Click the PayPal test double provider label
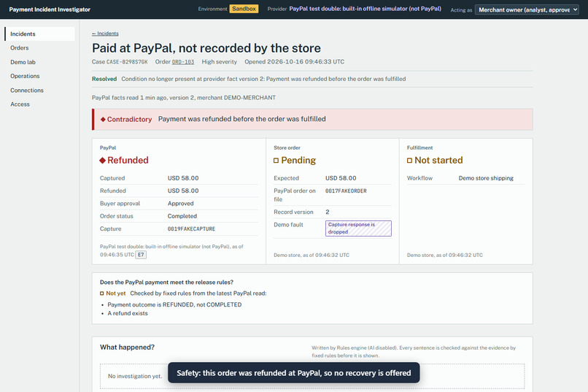Image resolution: width=588 pixels, height=392 pixels. (x=365, y=9)
